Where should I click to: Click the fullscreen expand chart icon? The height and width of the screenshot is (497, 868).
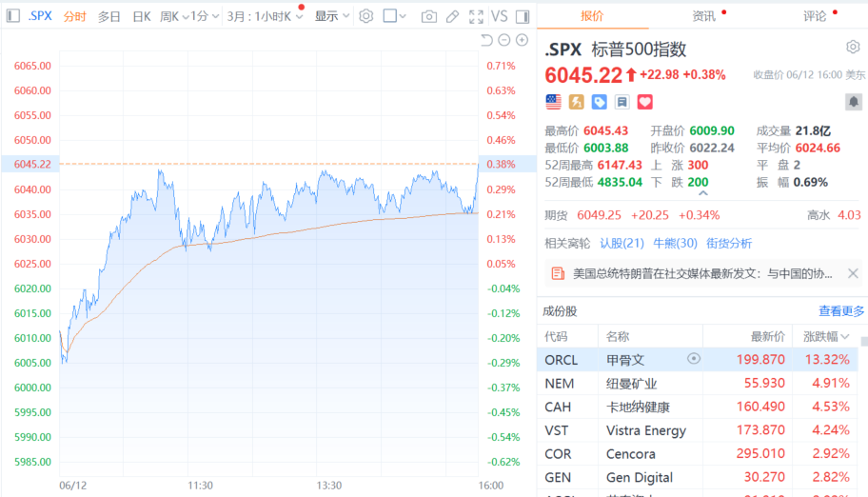pos(476,16)
